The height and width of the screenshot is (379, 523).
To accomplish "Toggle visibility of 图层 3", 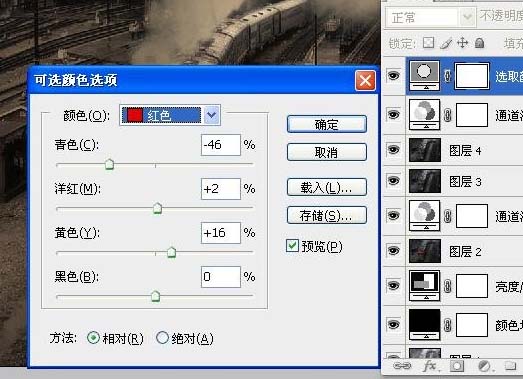I will click(394, 181).
